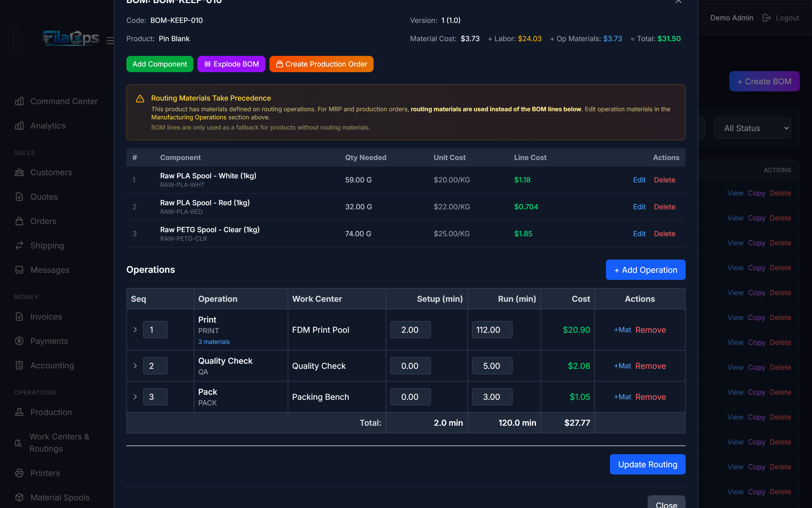Screen dimensions: 812x508
Task: Expand the Quality Check operation row
Action: coord(135,366)
